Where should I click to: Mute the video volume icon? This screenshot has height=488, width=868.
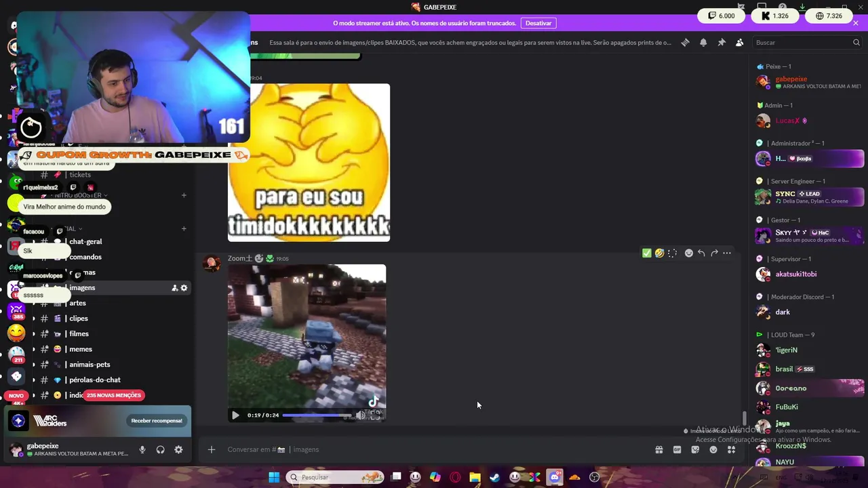pyautogui.click(x=360, y=415)
